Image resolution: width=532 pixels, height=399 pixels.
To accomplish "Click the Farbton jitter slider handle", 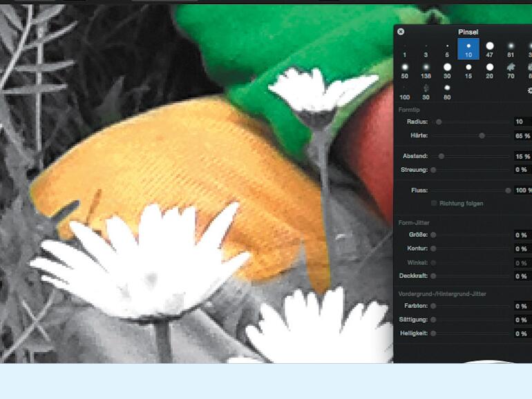I will point(433,306).
